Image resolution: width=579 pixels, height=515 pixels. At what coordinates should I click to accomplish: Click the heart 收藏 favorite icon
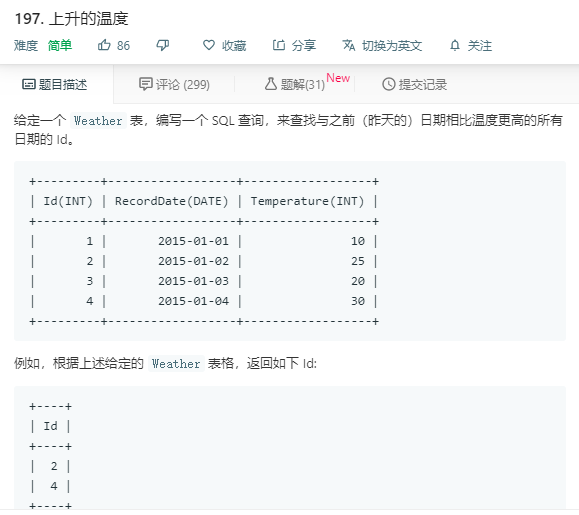pyautogui.click(x=209, y=45)
